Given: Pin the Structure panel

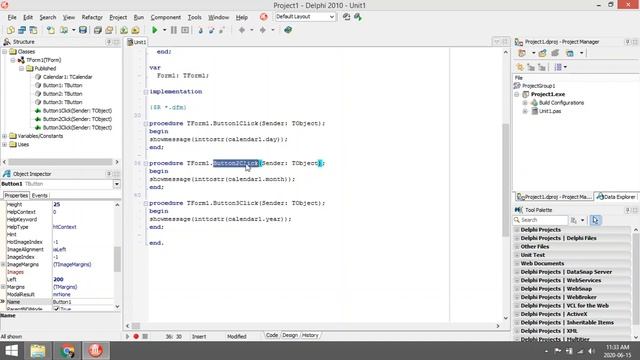Looking at the screenshot, I should point(109,42).
